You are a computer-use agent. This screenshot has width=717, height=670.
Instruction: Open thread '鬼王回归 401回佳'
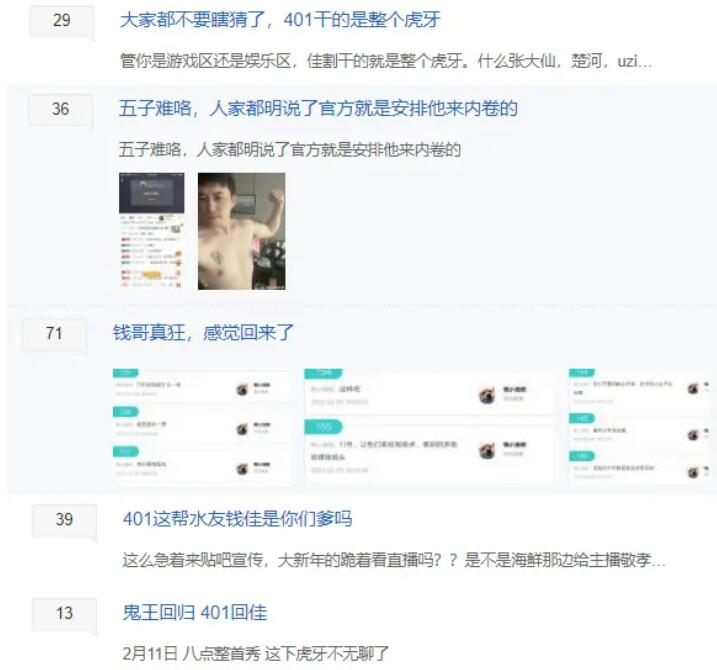(x=195, y=612)
